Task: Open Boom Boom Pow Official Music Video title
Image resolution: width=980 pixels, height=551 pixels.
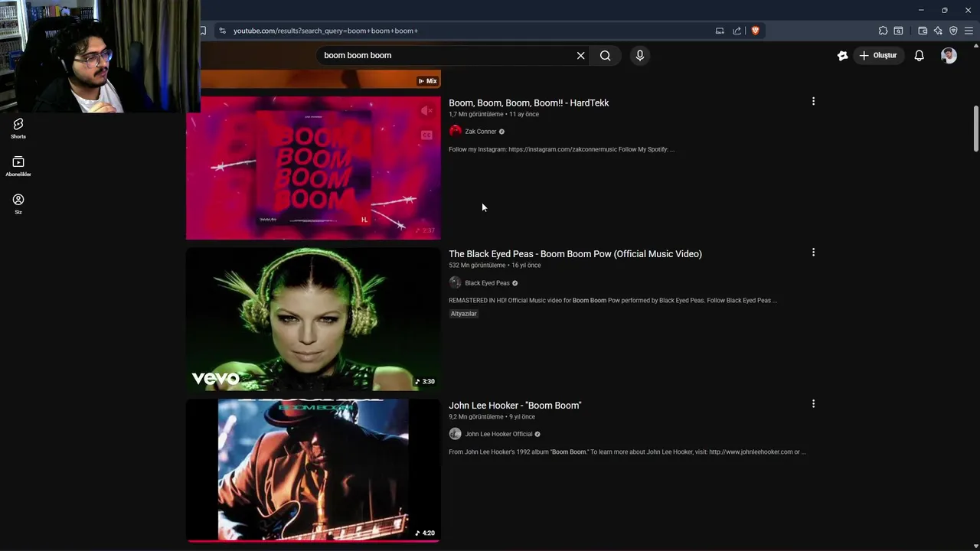Action: pyautogui.click(x=575, y=253)
